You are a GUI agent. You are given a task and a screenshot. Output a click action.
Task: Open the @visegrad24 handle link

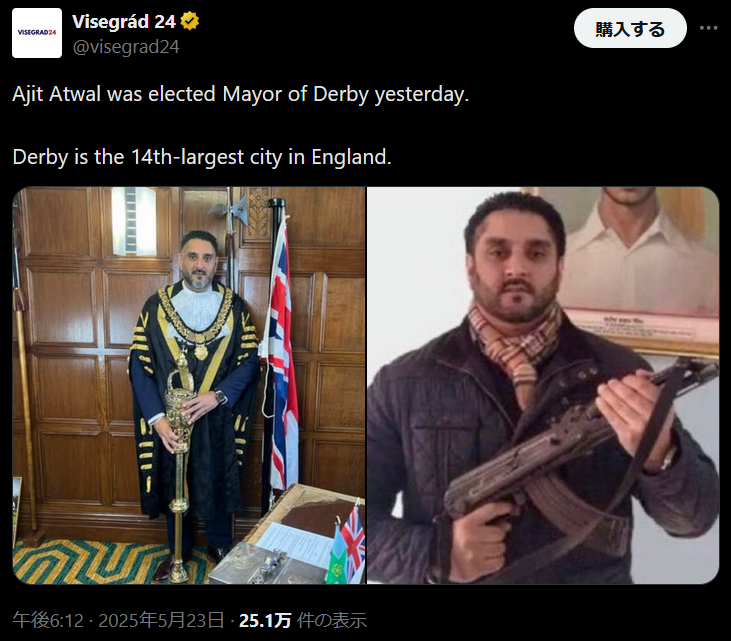pos(126,47)
